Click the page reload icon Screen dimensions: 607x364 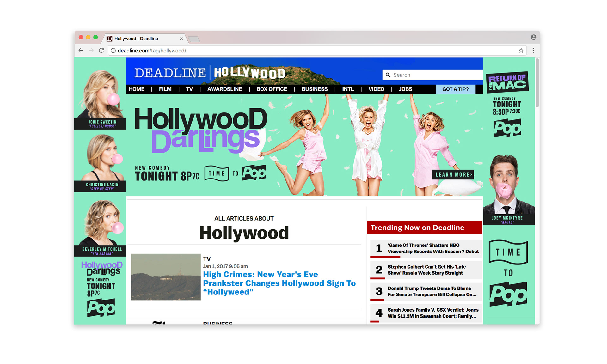[x=101, y=51]
